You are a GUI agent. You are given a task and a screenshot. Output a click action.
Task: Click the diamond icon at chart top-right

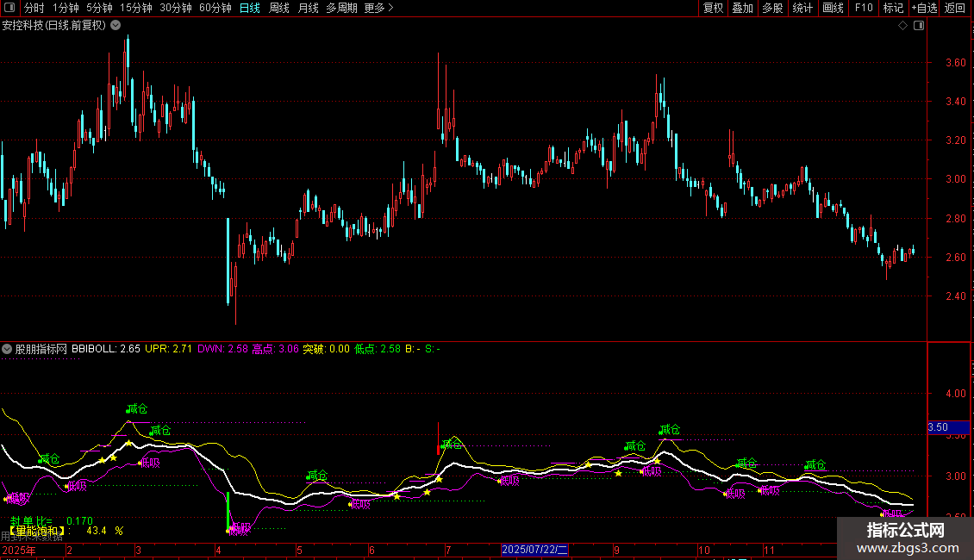point(902,26)
